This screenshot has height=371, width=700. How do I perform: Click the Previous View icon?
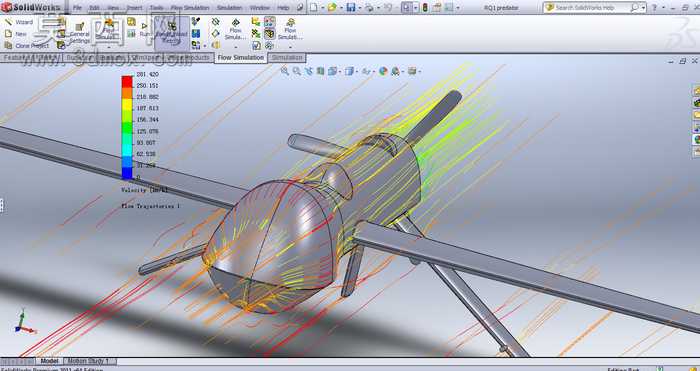click(308, 71)
